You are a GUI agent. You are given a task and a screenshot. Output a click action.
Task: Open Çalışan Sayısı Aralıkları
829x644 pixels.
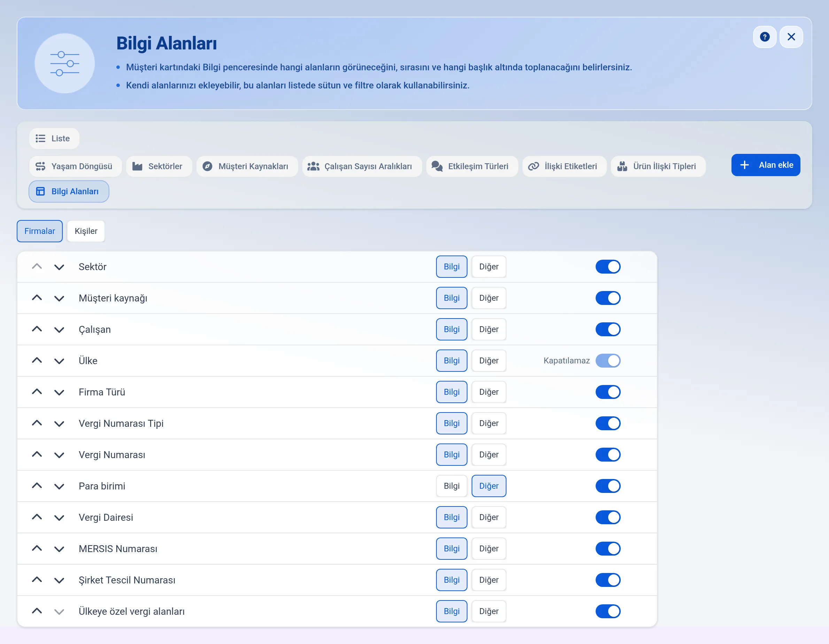point(362,166)
